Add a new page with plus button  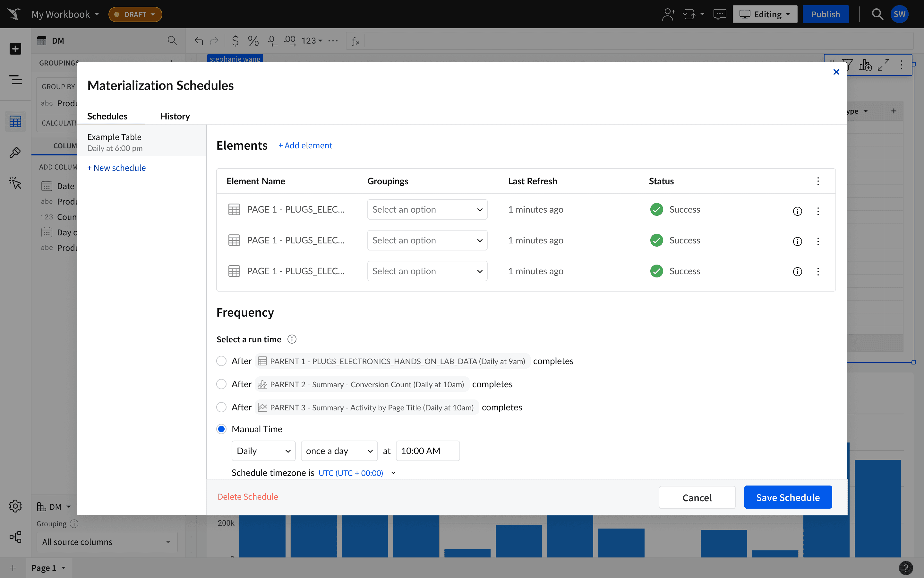click(13, 568)
